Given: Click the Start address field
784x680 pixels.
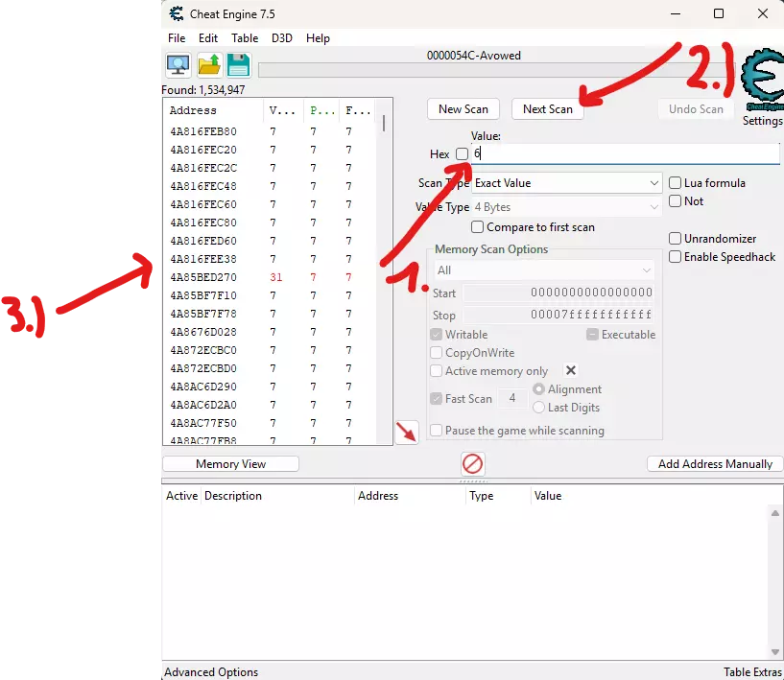Looking at the screenshot, I should tap(558, 293).
